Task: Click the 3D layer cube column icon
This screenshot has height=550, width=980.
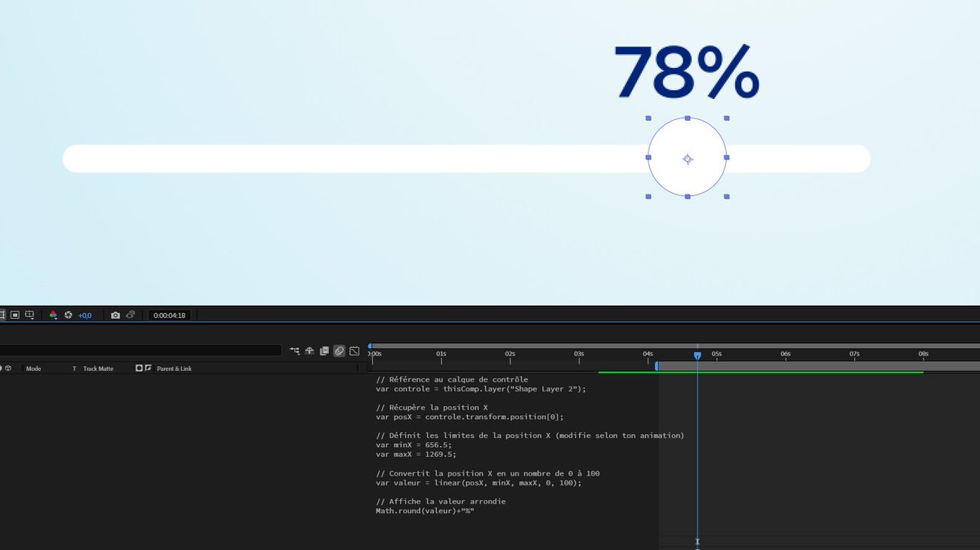Action: (x=8, y=369)
